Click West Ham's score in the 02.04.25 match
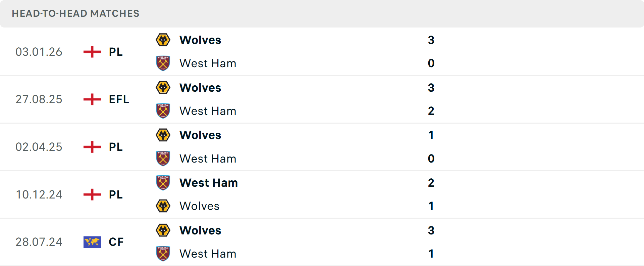 pyautogui.click(x=431, y=159)
